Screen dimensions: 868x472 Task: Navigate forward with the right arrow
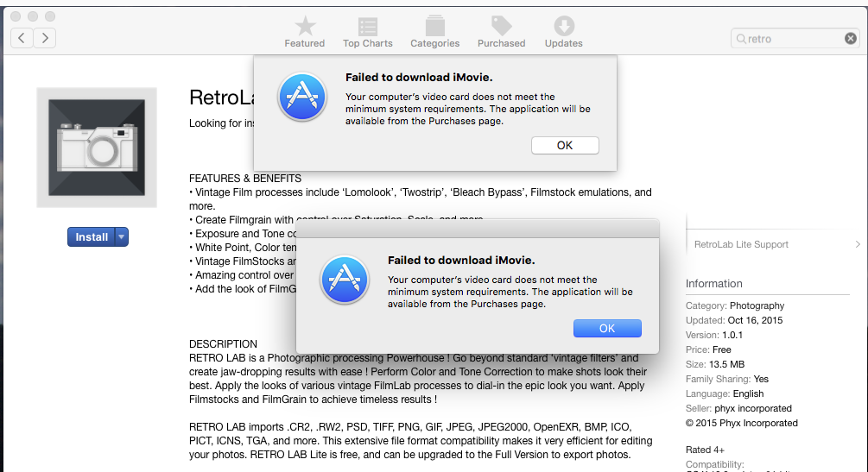click(45, 38)
